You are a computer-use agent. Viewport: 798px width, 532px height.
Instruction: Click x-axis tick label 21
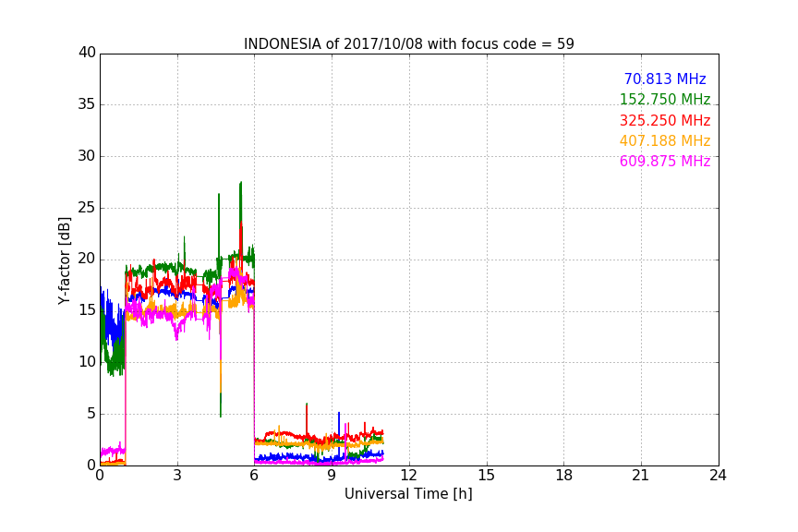coord(641,476)
